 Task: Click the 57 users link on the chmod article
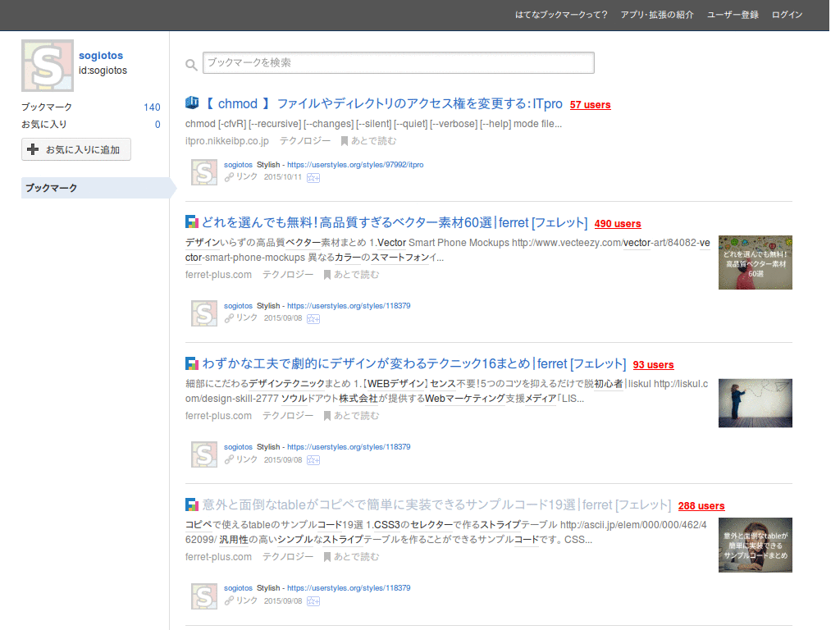(x=590, y=104)
